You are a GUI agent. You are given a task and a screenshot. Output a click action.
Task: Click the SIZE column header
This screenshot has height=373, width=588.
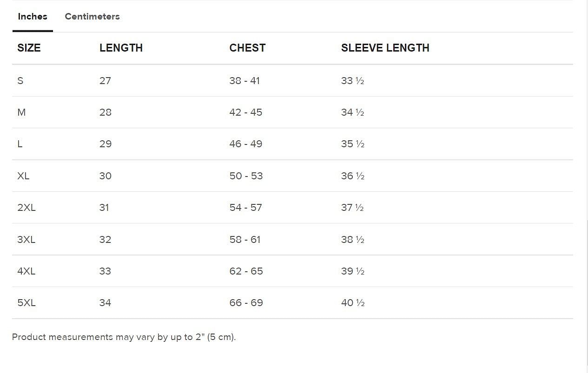pos(29,48)
